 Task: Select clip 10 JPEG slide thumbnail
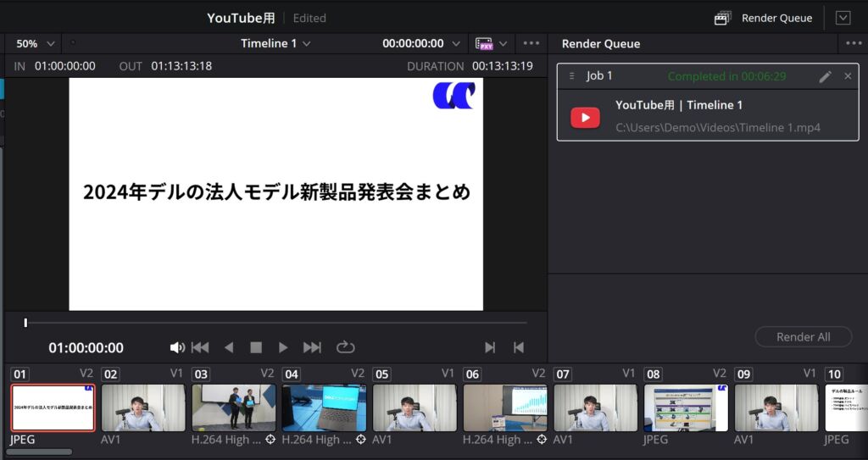pos(847,408)
